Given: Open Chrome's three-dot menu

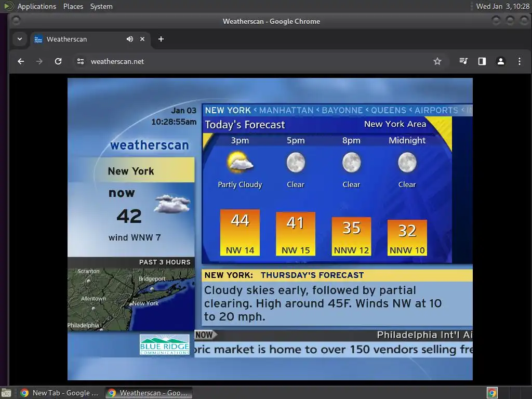Looking at the screenshot, I should click(520, 61).
